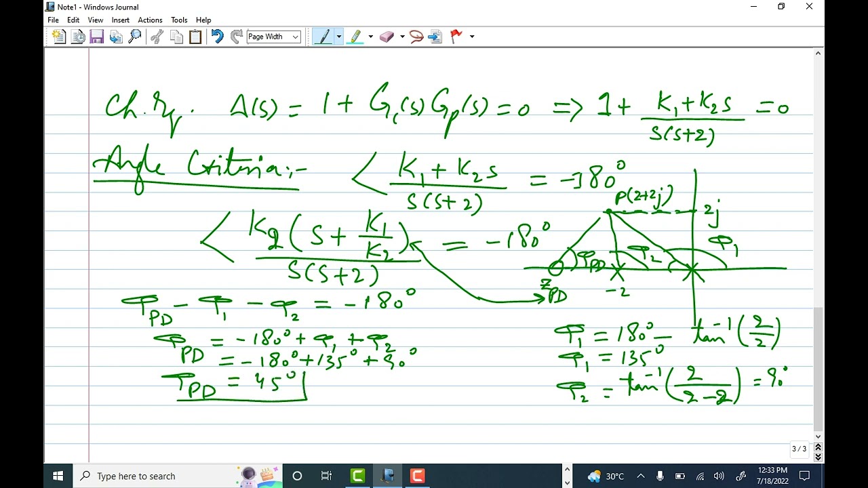Create a new note with the New Note icon
The height and width of the screenshot is (488, 868).
pyautogui.click(x=59, y=37)
